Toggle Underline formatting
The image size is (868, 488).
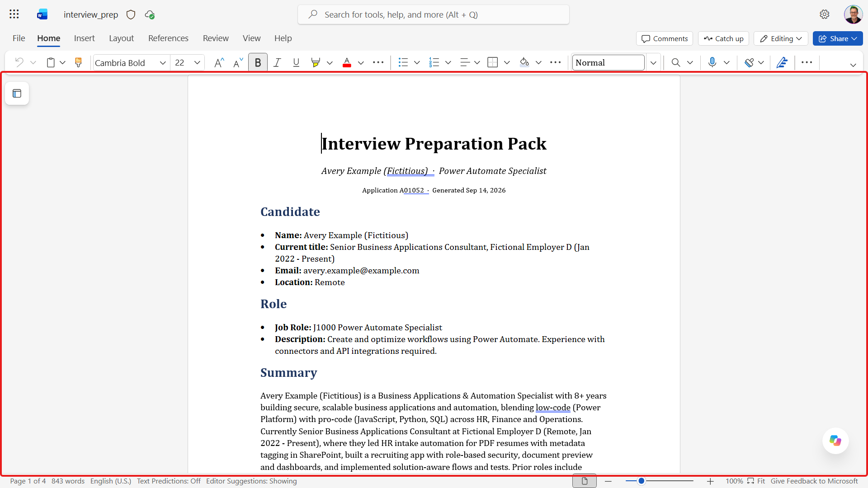(296, 62)
